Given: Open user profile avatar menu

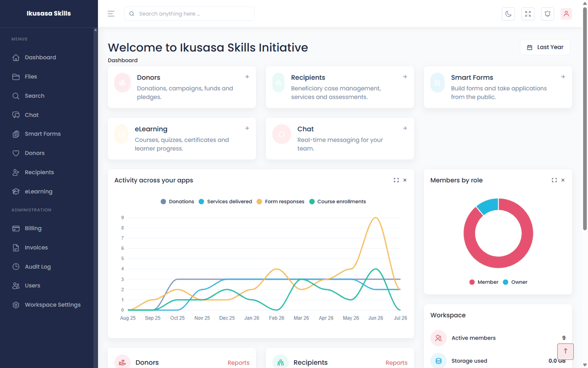Looking at the screenshot, I should [566, 14].
